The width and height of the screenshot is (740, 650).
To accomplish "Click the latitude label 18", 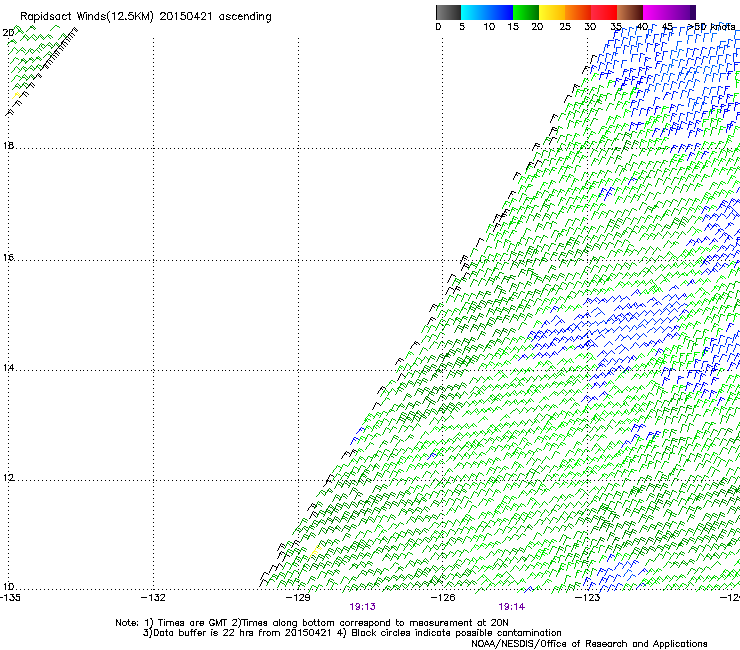I will click(x=8, y=145).
